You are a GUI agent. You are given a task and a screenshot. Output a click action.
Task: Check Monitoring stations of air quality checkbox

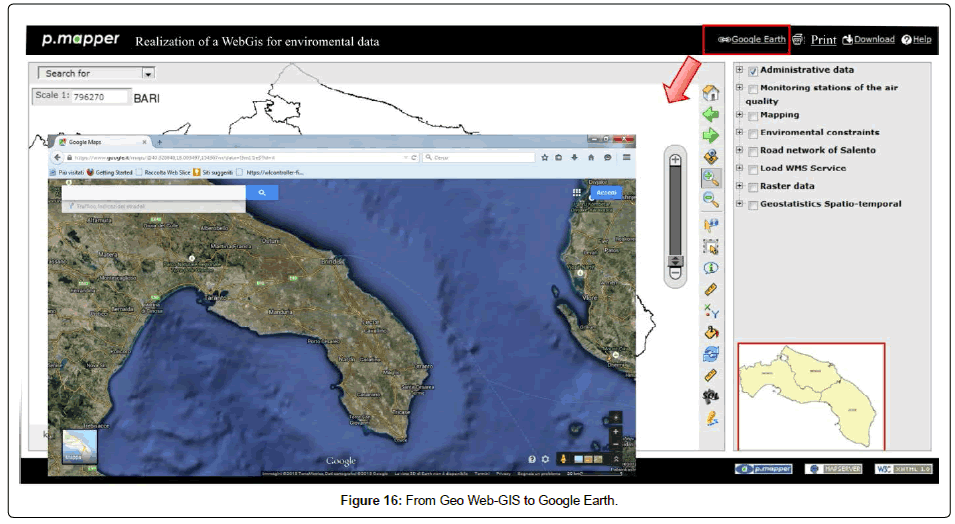click(x=753, y=89)
